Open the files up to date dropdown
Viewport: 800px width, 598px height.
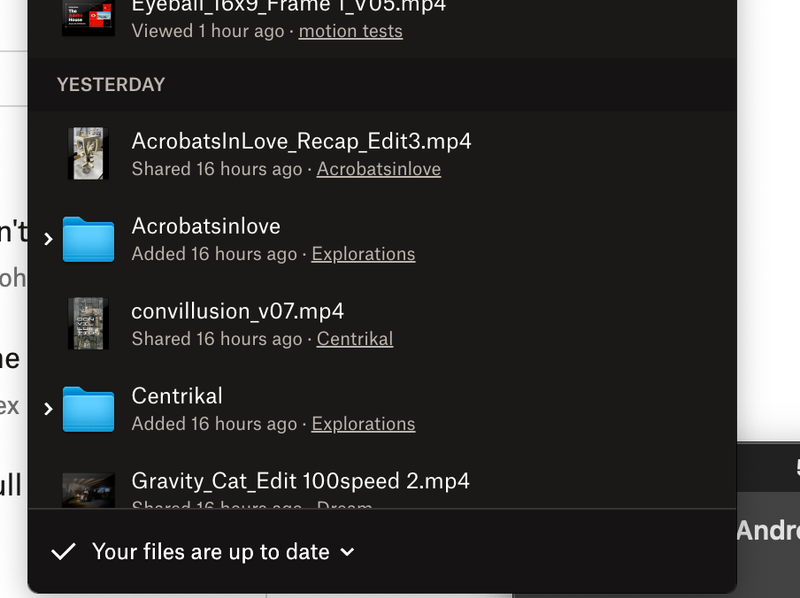point(347,551)
